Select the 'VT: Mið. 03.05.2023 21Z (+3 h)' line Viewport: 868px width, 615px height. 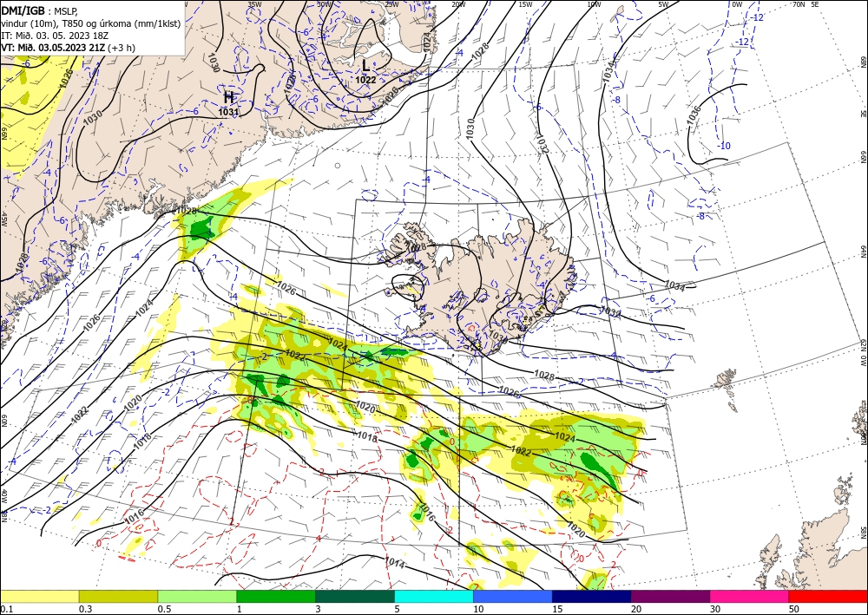[x=69, y=48]
